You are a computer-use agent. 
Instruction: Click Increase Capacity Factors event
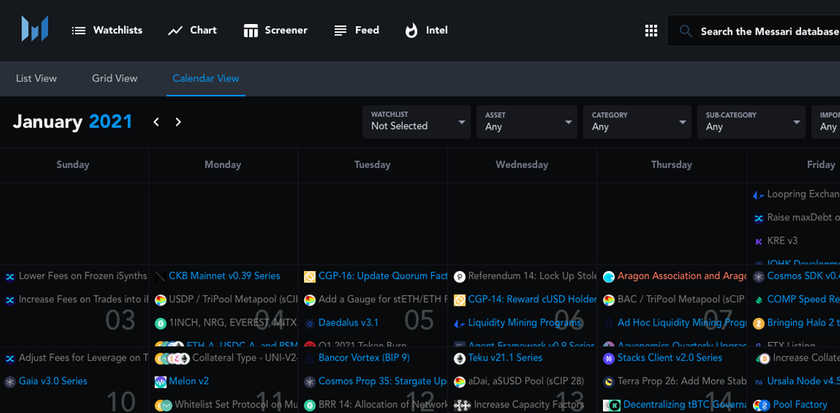[529, 405]
